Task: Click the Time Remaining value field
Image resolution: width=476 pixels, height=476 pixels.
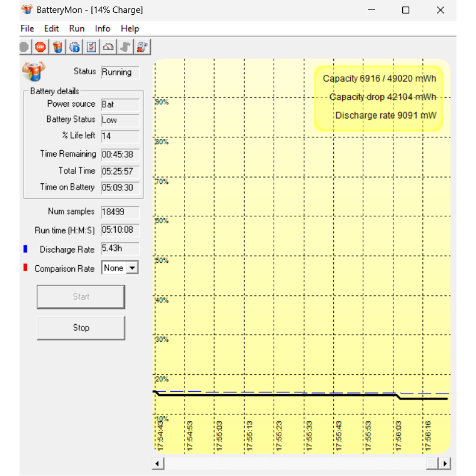Action: coord(120,155)
